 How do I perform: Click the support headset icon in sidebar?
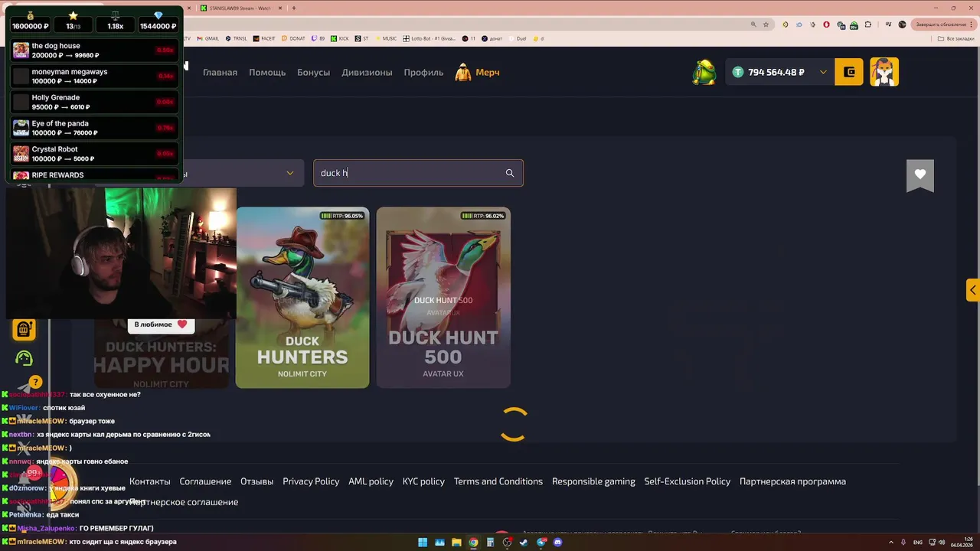click(x=24, y=358)
